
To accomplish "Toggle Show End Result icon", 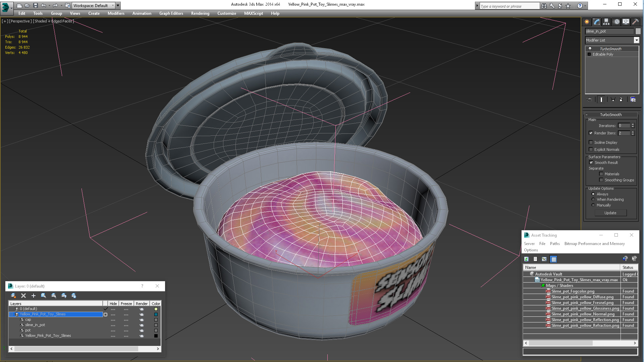I will [x=601, y=100].
